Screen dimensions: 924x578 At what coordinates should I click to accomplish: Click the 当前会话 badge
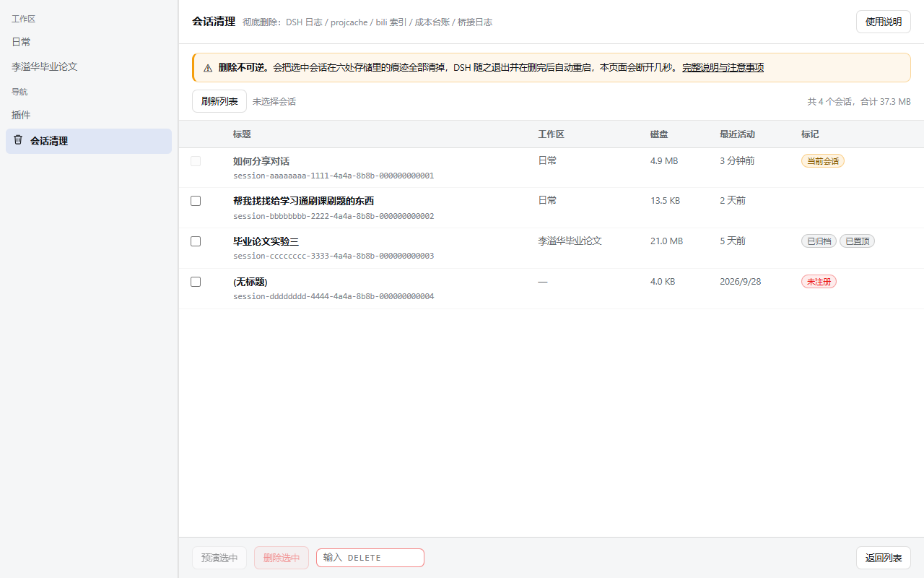[x=823, y=161]
